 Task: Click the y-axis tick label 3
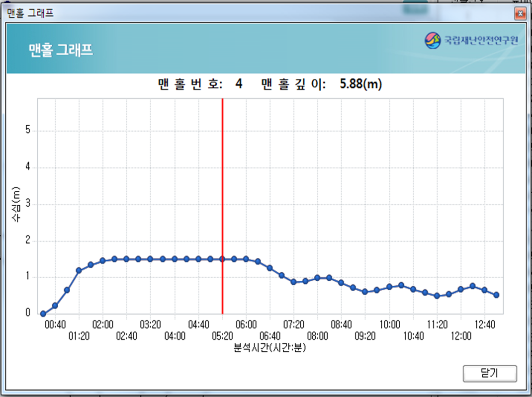point(28,203)
